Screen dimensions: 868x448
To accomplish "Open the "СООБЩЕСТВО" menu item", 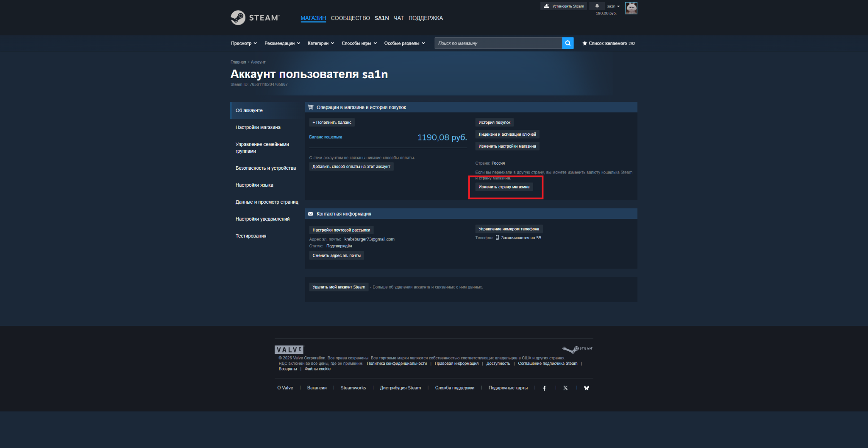I will 350,18.
